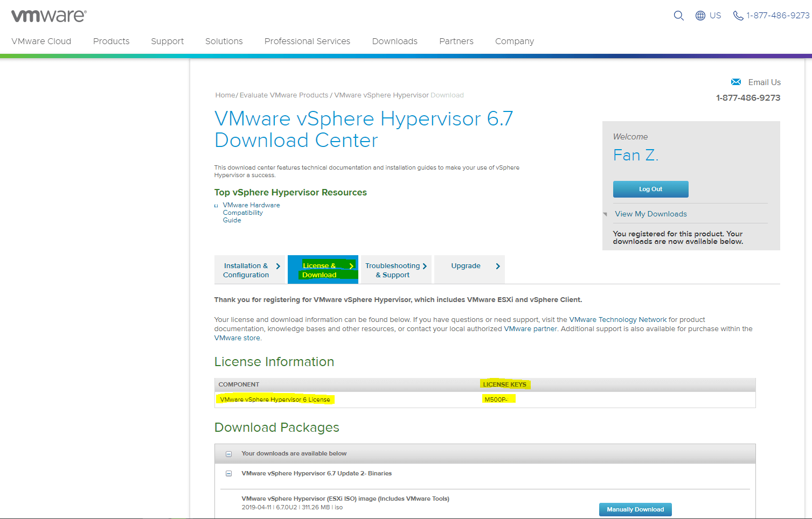Open Partners menu
The height and width of the screenshot is (519, 812).
pyautogui.click(x=456, y=41)
